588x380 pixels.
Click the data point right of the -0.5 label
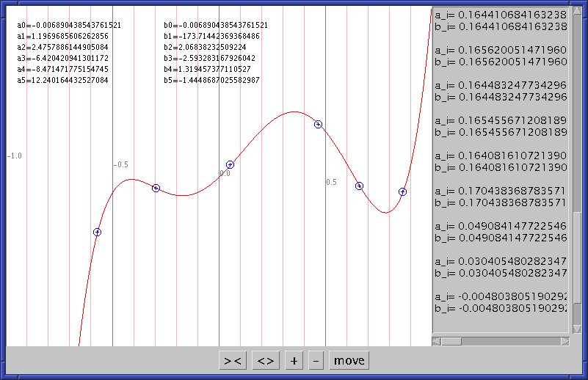coord(156,188)
